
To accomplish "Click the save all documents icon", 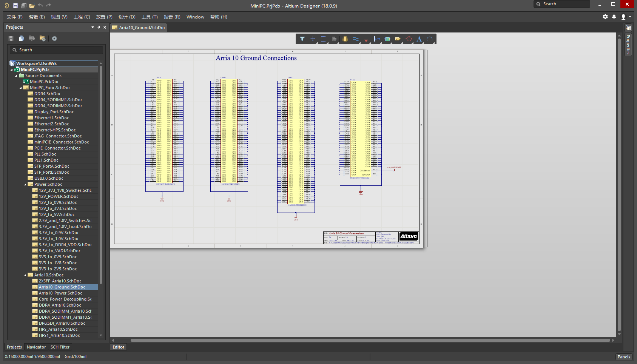I will (24, 6).
